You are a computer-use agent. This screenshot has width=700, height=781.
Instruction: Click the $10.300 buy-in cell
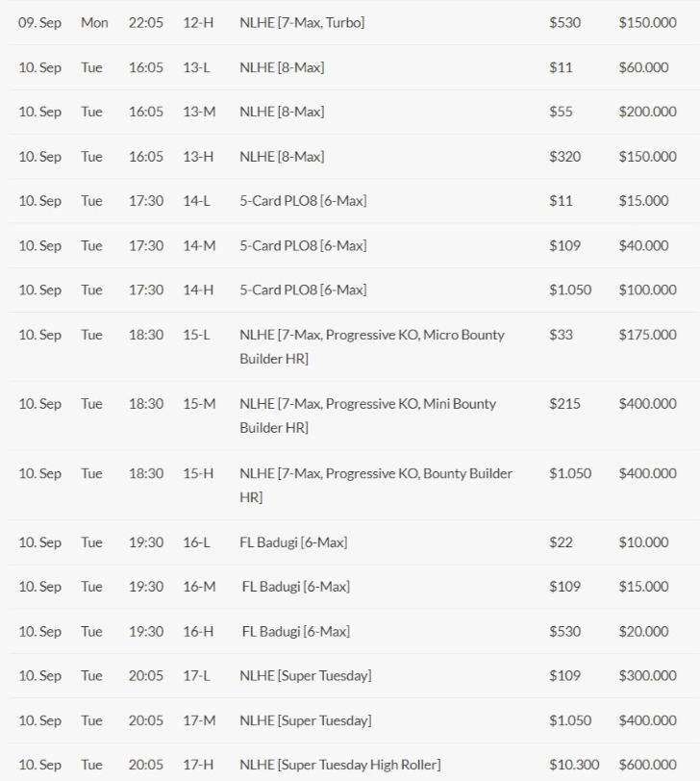tap(574, 765)
